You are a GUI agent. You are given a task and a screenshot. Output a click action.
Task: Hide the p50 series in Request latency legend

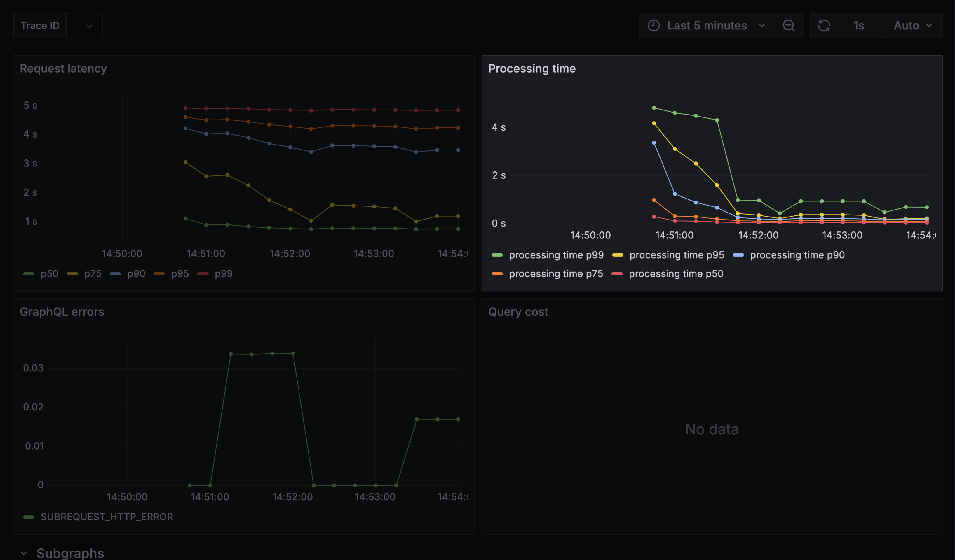tap(50, 273)
